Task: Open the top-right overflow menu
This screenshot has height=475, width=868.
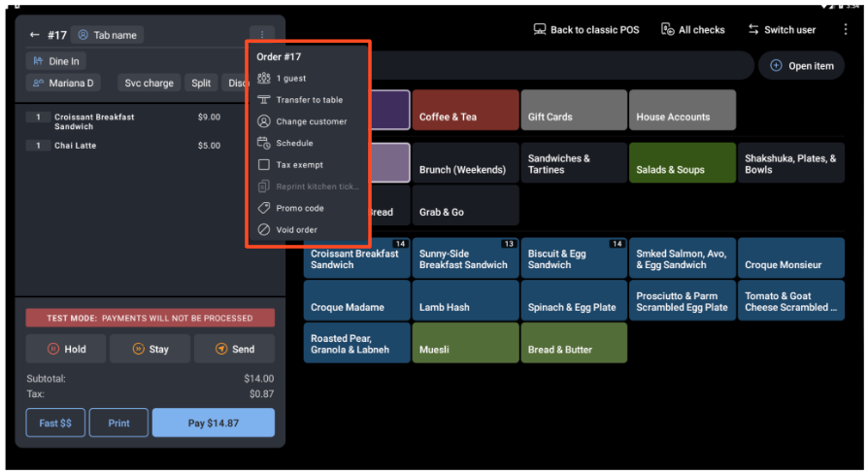Action: 845,30
